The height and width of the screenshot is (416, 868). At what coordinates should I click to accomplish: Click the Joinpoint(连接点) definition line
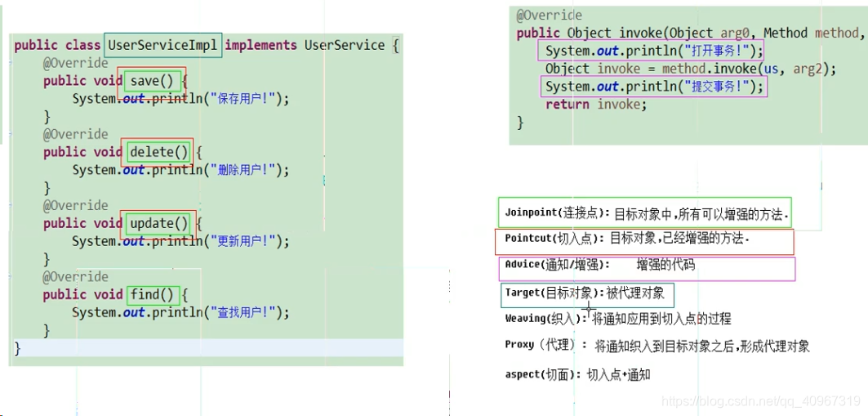647,213
